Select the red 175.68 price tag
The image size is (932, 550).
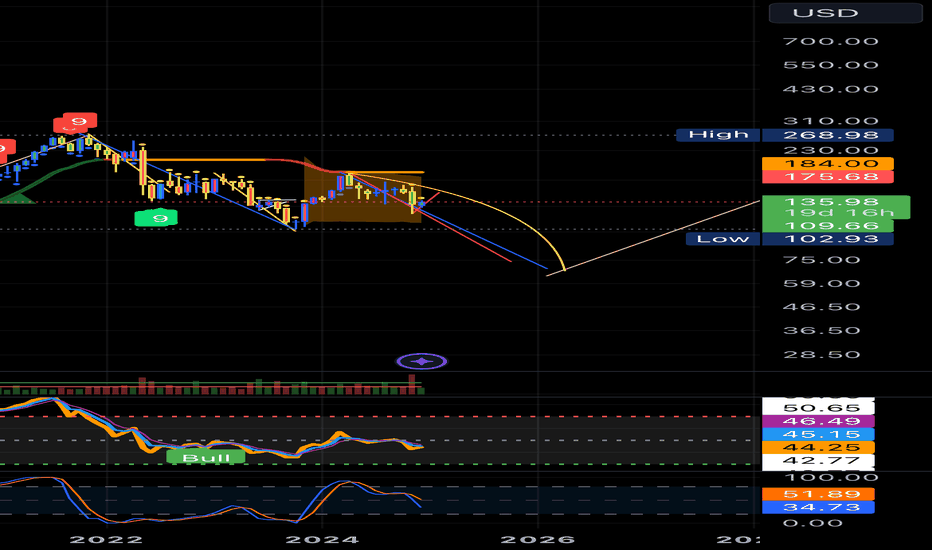(827, 177)
